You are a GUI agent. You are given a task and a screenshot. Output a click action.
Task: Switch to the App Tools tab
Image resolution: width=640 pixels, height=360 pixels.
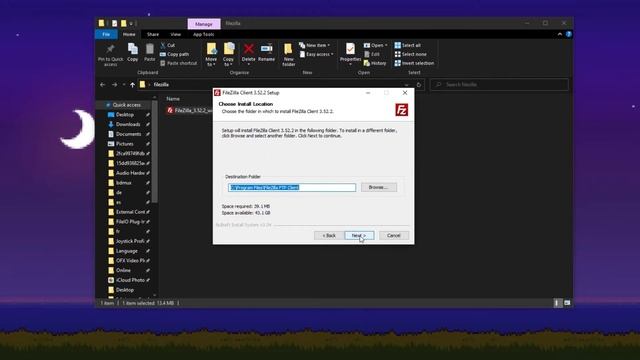click(203, 34)
